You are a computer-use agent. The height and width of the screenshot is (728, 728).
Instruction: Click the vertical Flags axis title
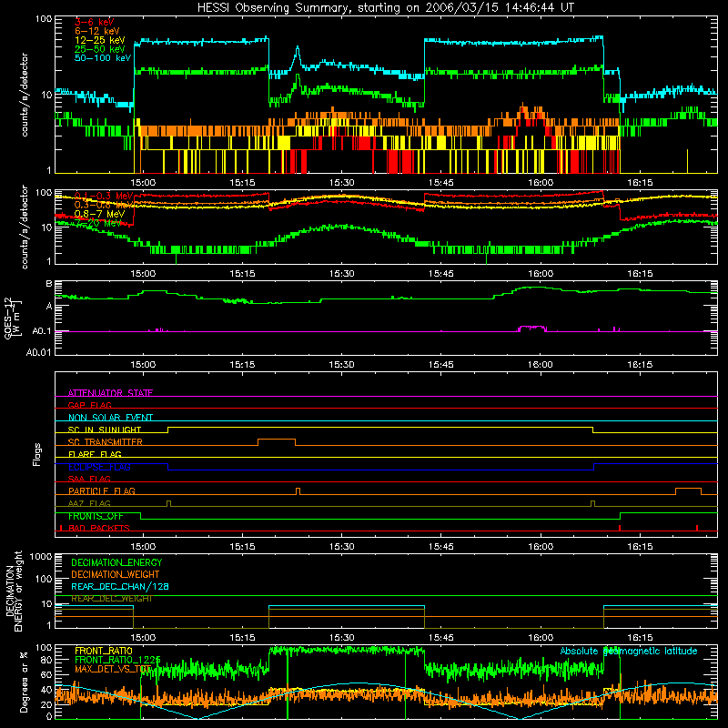point(37,454)
